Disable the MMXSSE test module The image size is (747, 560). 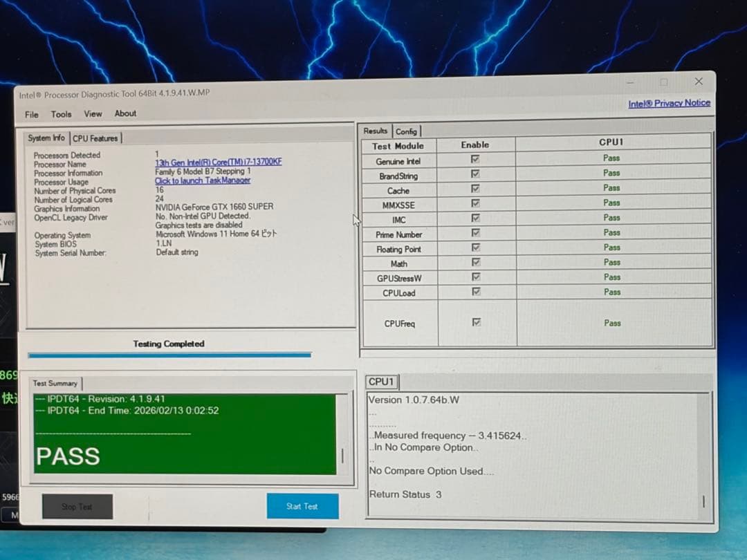pyautogui.click(x=475, y=203)
